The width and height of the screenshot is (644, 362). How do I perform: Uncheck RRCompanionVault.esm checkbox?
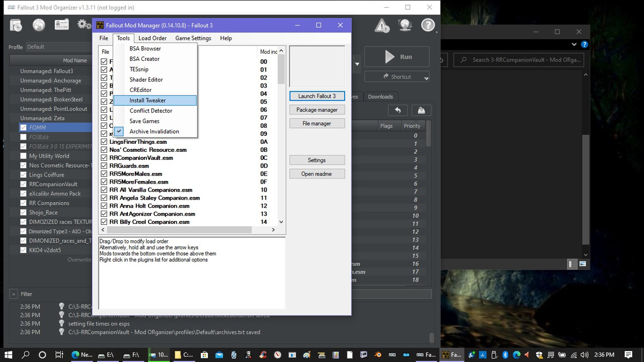(104, 158)
